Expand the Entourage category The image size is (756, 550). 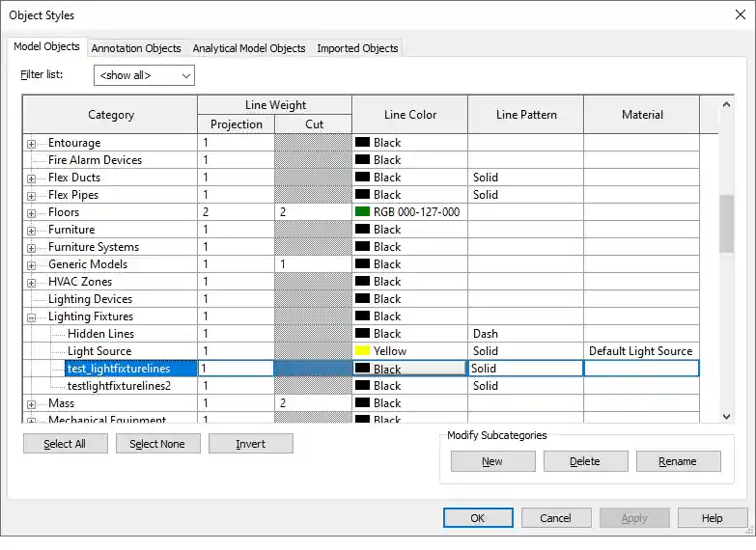click(x=31, y=143)
